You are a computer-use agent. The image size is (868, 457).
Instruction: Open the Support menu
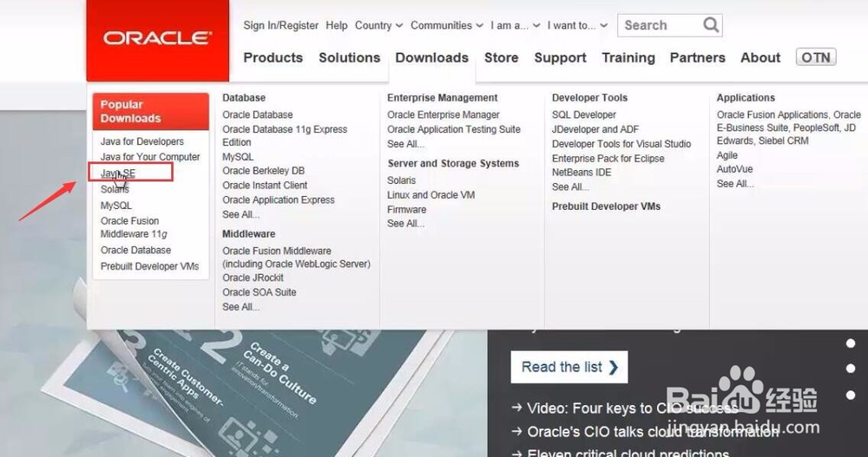560,57
